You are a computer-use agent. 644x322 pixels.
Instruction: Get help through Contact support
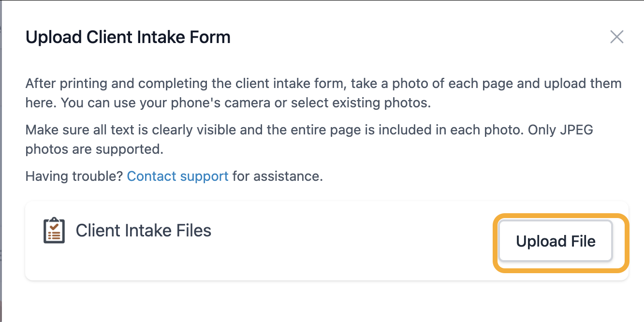pos(177,176)
